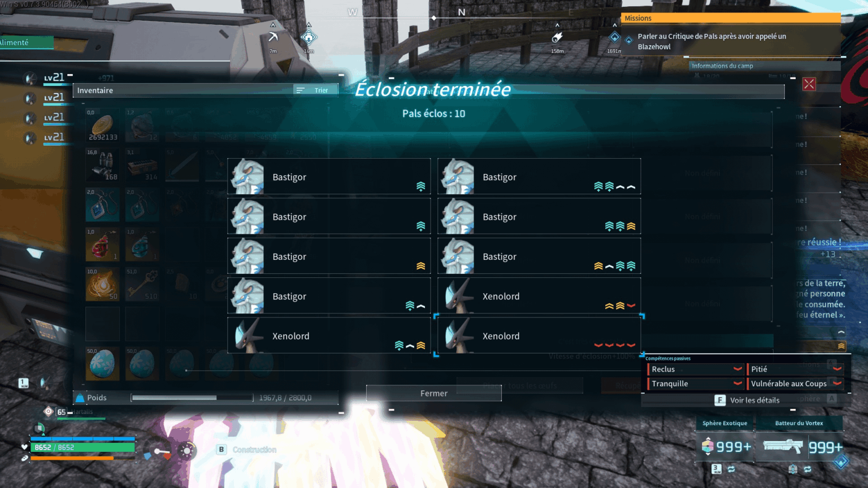Click the gold coin inventory item
868x488 pixels.
pyautogui.click(x=102, y=125)
